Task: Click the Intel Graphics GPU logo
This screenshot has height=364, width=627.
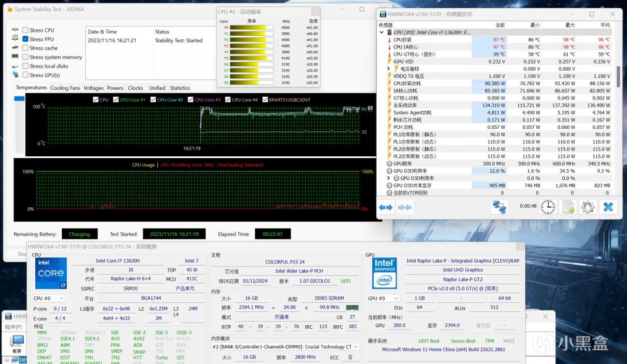Action: (x=385, y=273)
